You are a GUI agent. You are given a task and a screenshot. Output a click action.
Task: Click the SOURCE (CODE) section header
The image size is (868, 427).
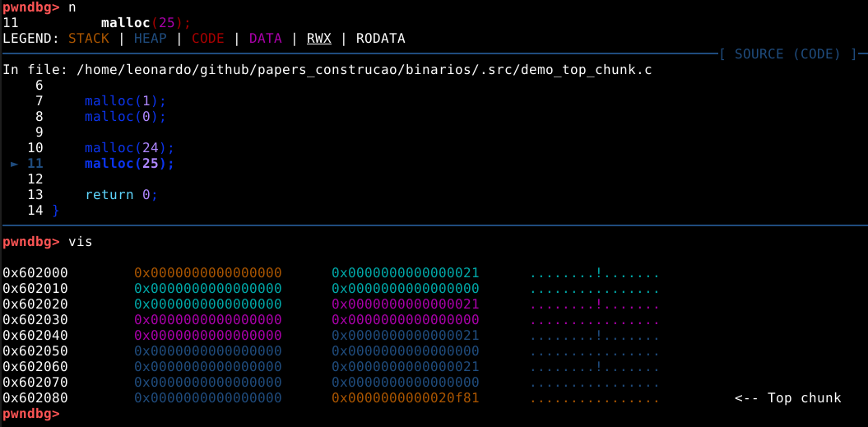(787, 54)
